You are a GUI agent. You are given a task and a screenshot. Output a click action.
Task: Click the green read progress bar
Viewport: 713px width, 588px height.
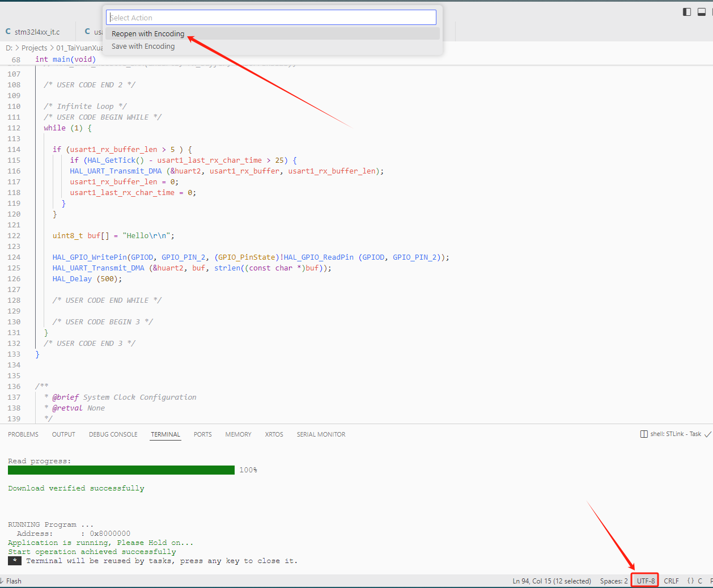click(x=121, y=470)
